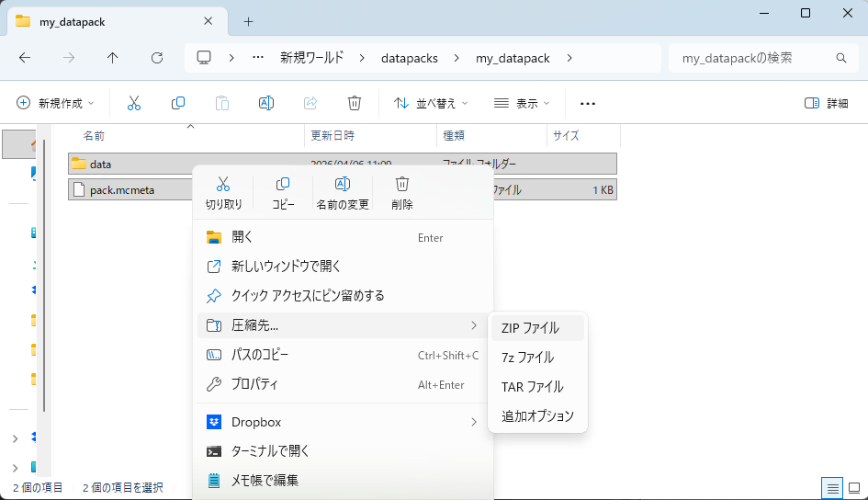Add a new tab with plus button
This screenshot has height=500, width=868.
[x=249, y=21]
